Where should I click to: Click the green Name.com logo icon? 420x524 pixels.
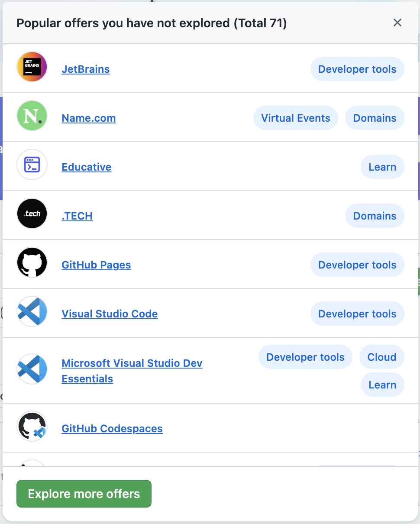(32, 116)
